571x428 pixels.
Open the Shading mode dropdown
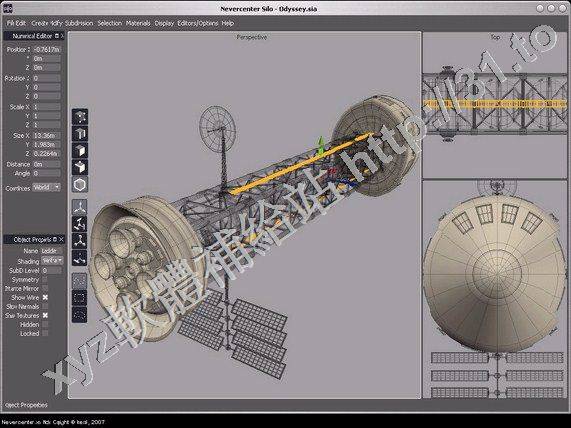pyautogui.click(x=52, y=260)
